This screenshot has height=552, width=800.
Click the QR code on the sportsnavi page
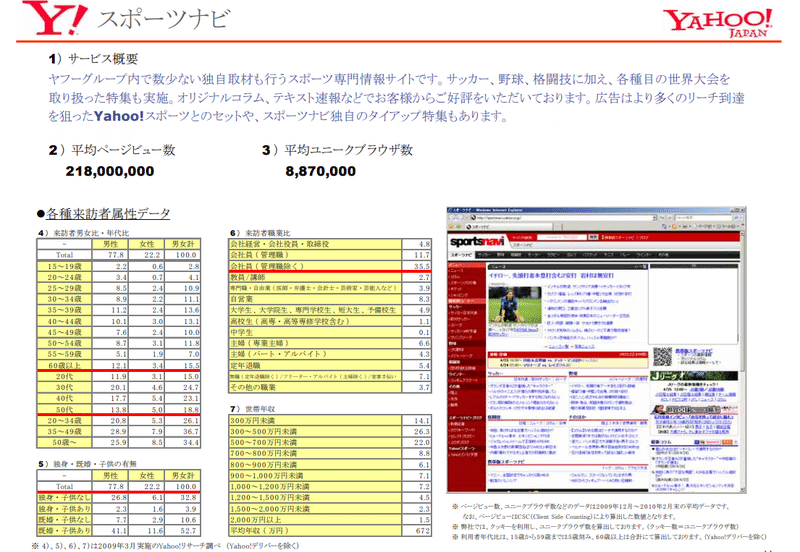[x=662, y=356]
